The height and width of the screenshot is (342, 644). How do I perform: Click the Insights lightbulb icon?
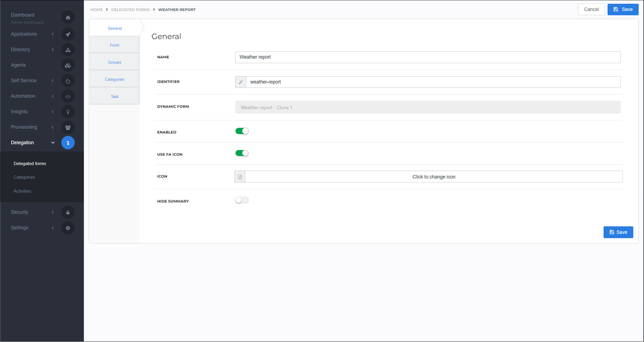coord(68,112)
